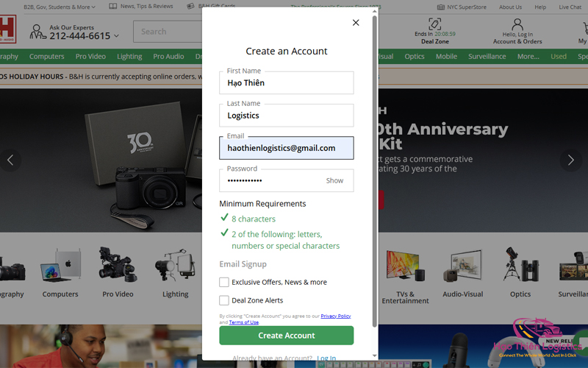The height and width of the screenshot is (368, 588).
Task: Open the Lighting menu
Action: [129, 57]
